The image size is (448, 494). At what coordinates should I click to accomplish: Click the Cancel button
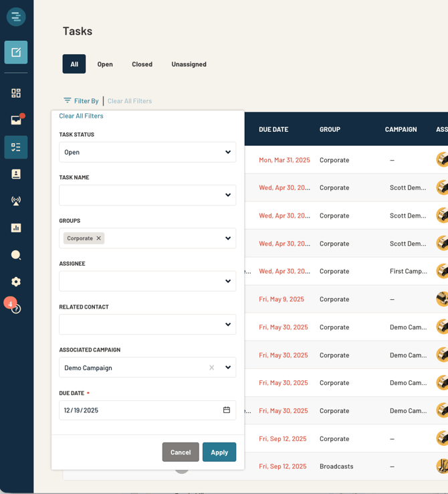(x=181, y=452)
